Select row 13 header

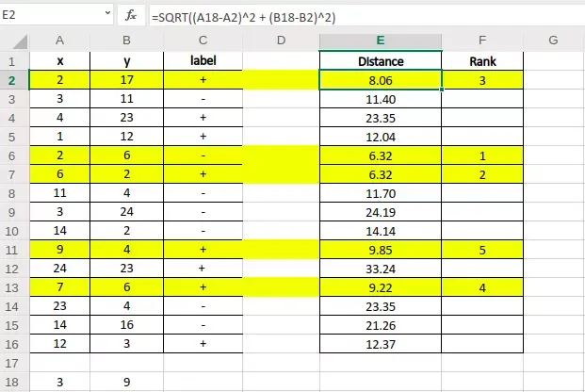[15, 288]
